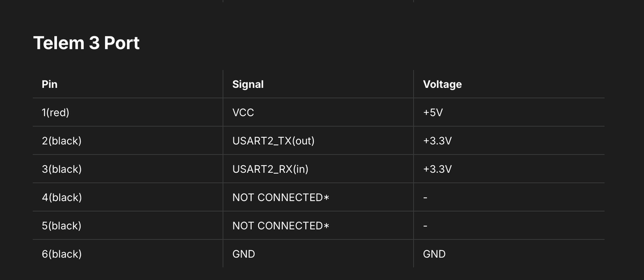Image resolution: width=644 pixels, height=280 pixels.
Task: Click NOT CONNECTED* in pin 5 row
Action: click(281, 226)
